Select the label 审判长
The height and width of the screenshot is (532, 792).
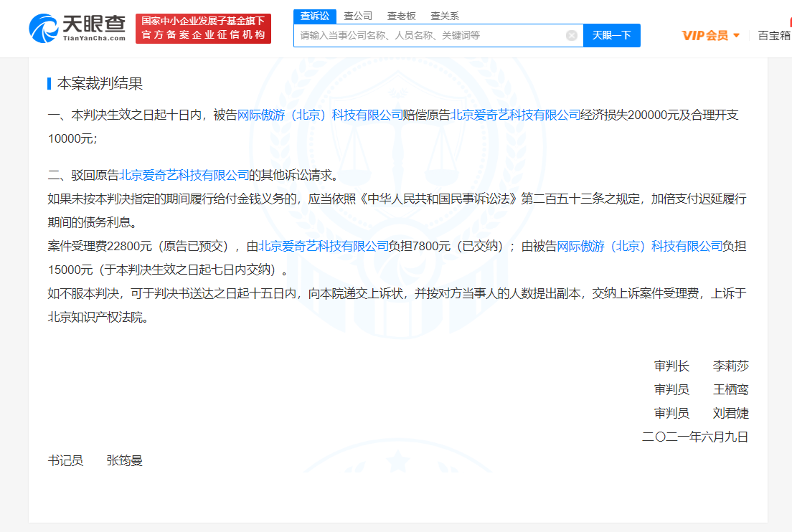coord(671,366)
